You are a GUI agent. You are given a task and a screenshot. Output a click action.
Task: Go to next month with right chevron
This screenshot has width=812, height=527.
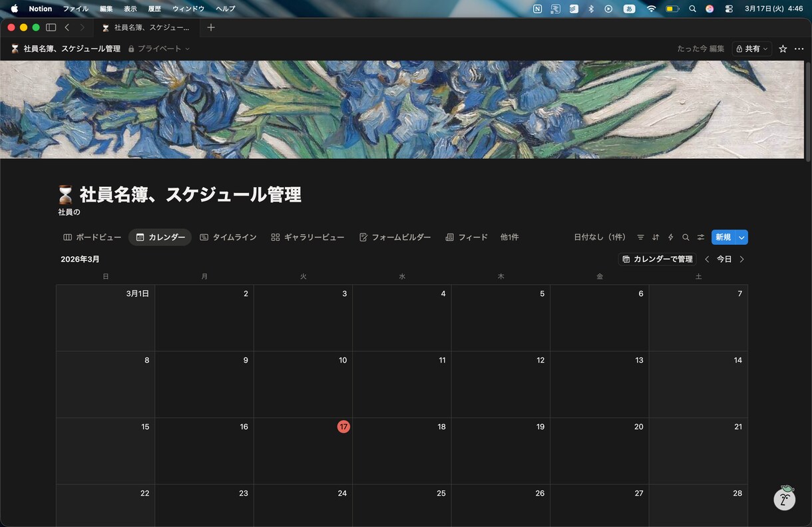coord(742,259)
